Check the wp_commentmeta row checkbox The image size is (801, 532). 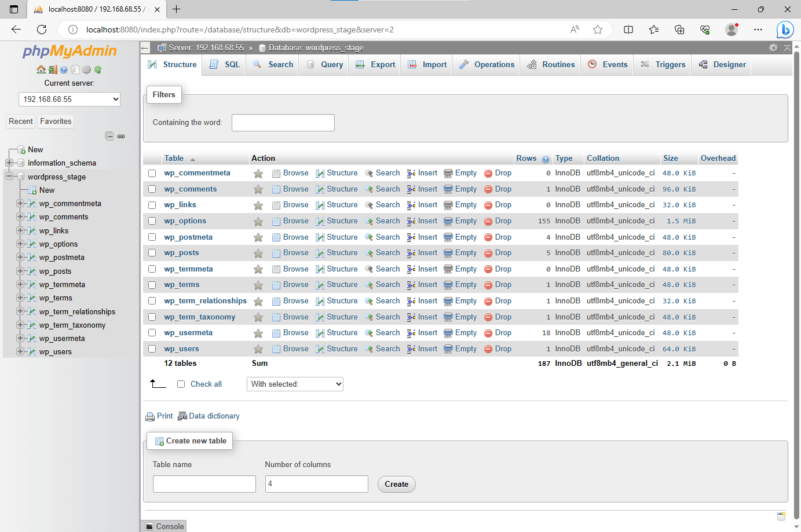152,173
